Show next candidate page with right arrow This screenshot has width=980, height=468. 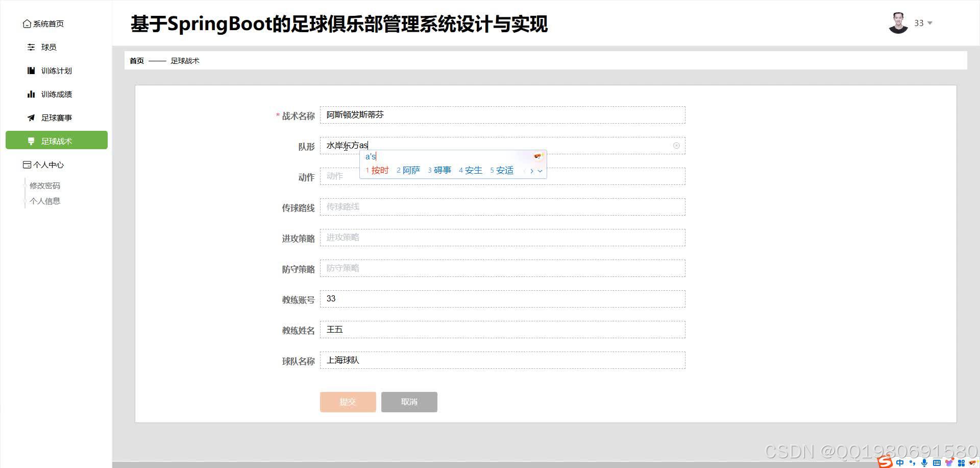tap(531, 171)
